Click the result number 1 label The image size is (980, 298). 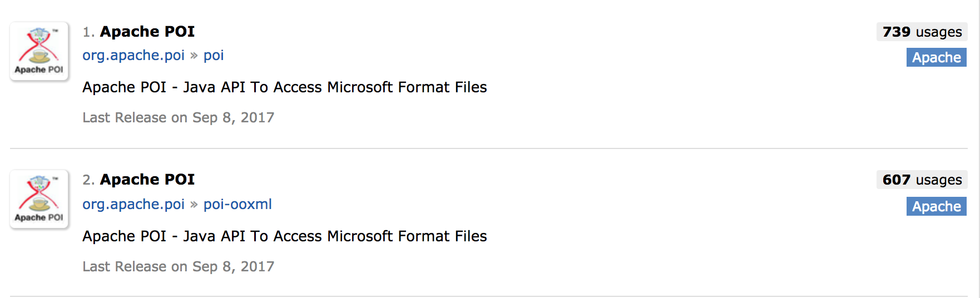[x=88, y=32]
